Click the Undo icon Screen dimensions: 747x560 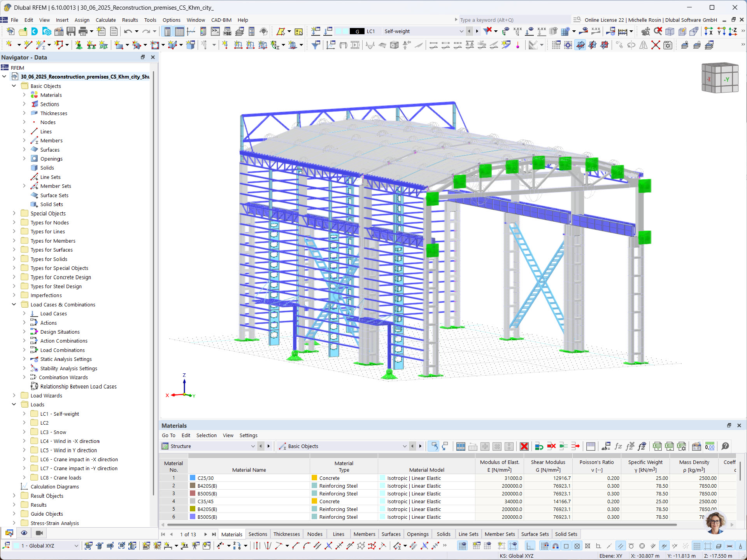[x=128, y=31]
